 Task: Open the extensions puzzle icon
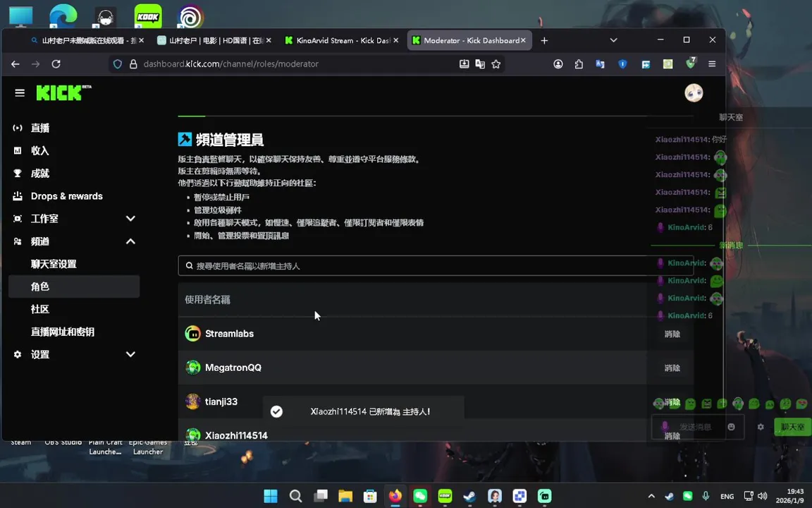pyautogui.click(x=579, y=64)
